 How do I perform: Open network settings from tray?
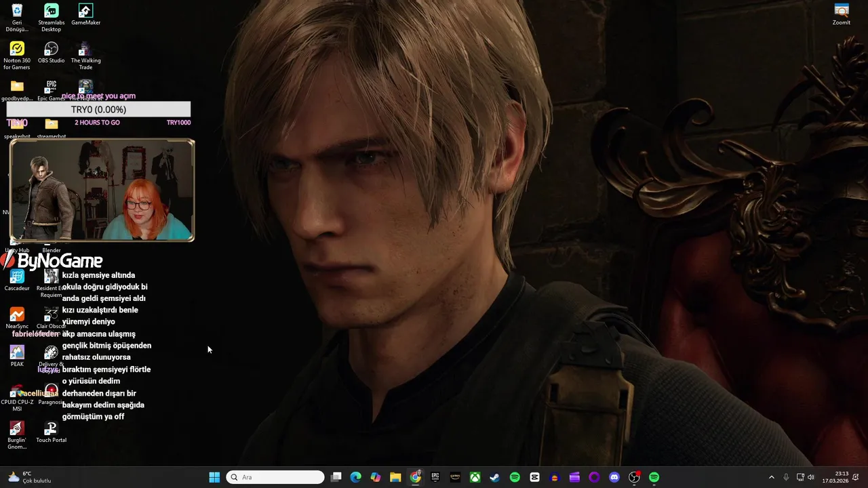[800, 477]
